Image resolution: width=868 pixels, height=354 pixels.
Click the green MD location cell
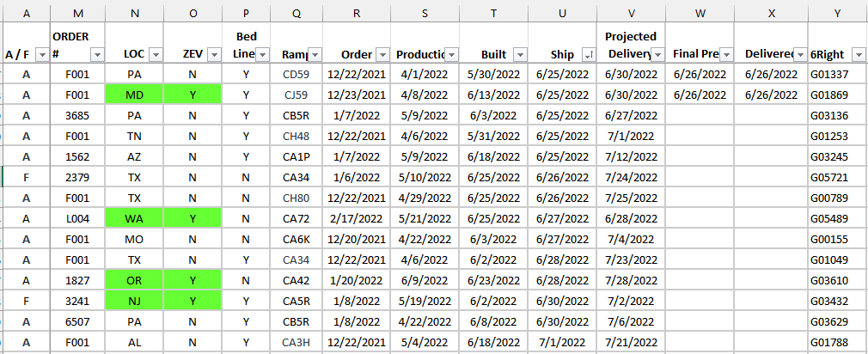[134, 95]
